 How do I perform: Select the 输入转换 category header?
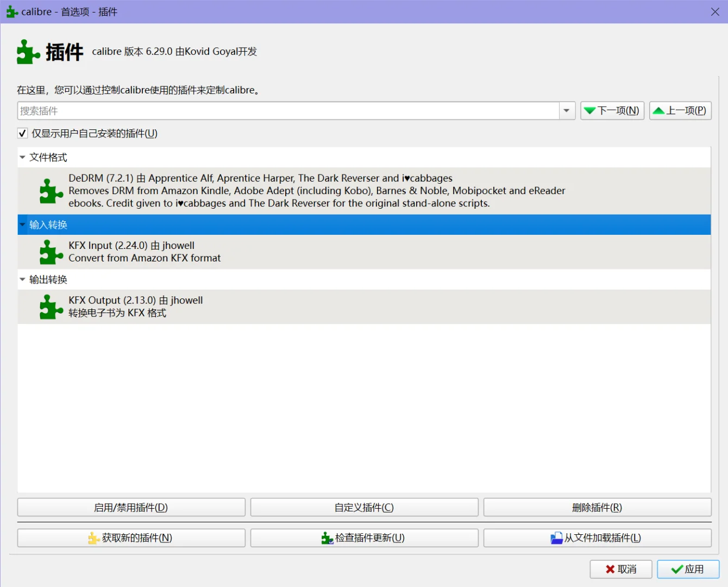364,224
